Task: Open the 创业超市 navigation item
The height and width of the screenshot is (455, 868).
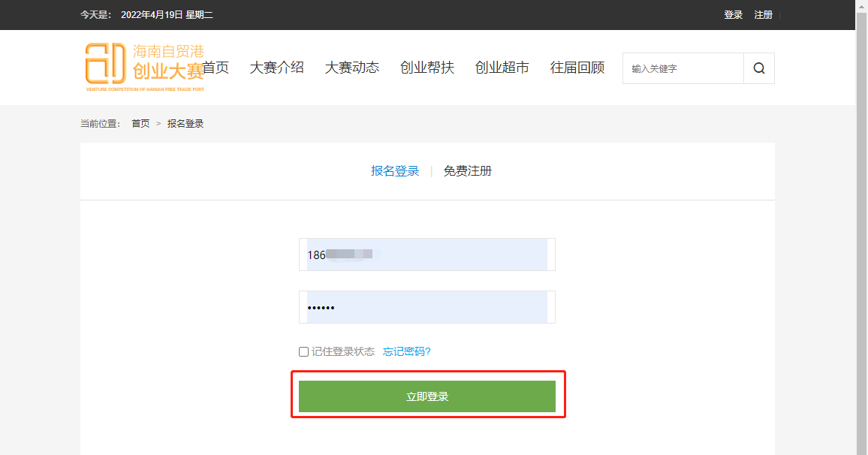Action: click(x=502, y=68)
